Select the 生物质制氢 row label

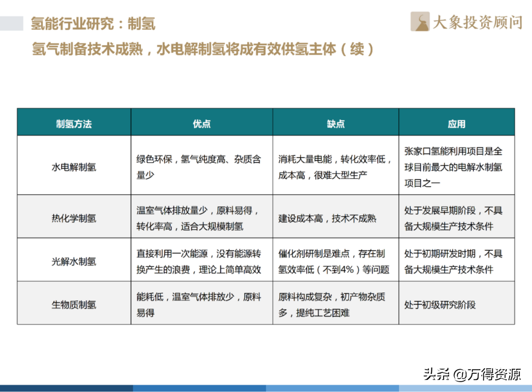click(74, 305)
